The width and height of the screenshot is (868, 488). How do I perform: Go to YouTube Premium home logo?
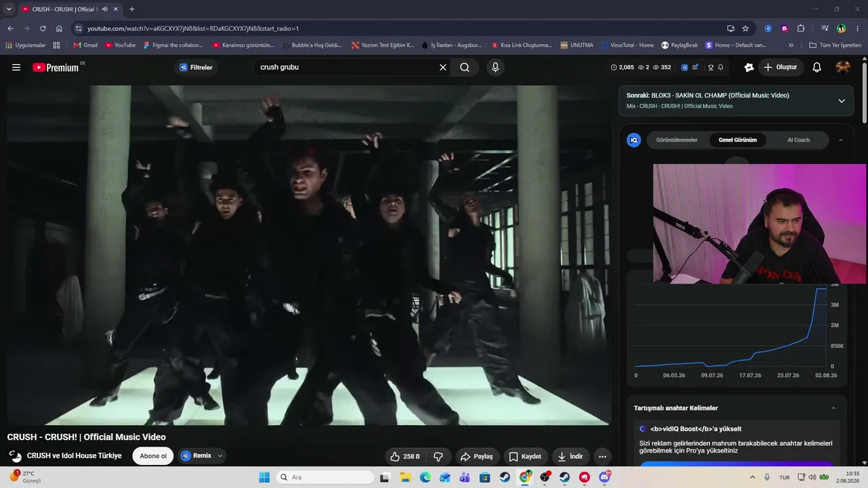[56, 67]
